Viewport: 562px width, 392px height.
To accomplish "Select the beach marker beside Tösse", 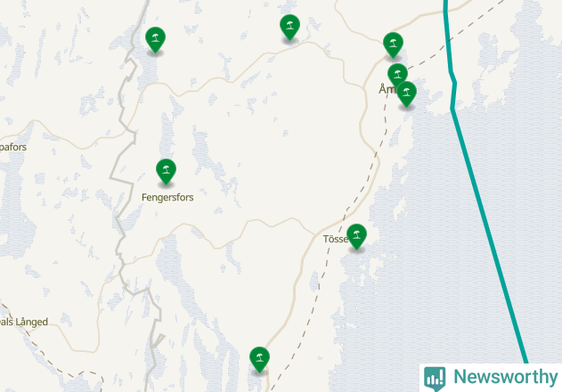I will tap(356, 236).
